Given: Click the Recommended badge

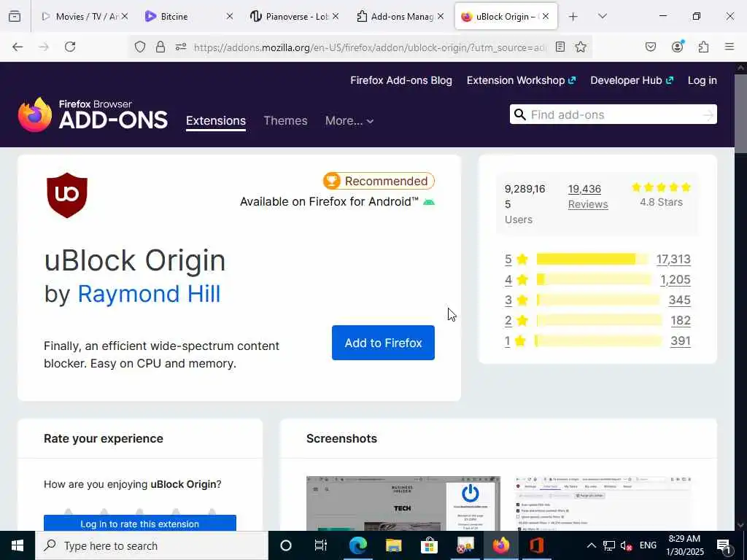Looking at the screenshot, I should pos(379,181).
